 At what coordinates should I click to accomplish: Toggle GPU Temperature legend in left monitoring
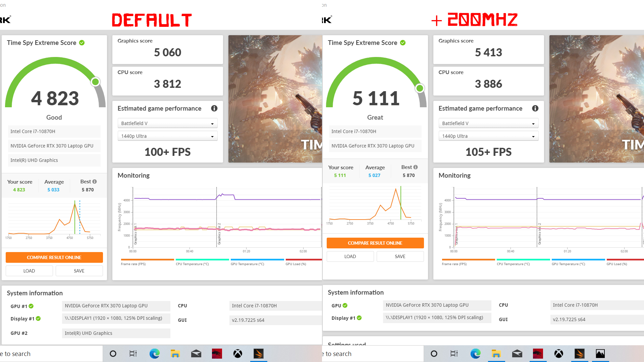pyautogui.click(x=257, y=262)
